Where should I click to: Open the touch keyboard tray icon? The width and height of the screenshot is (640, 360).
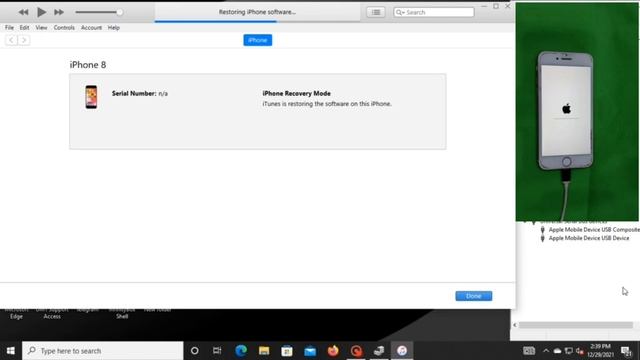pos(529,351)
